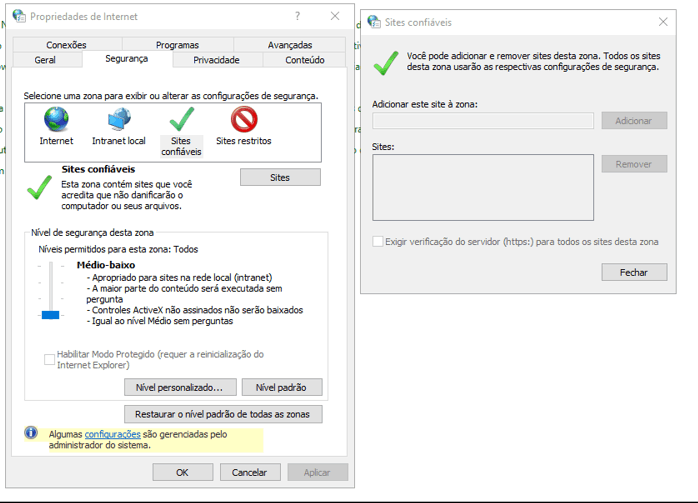The image size is (698, 503).
Task: Close the Propriedades de Internet window
Action: (x=335, y=16)
